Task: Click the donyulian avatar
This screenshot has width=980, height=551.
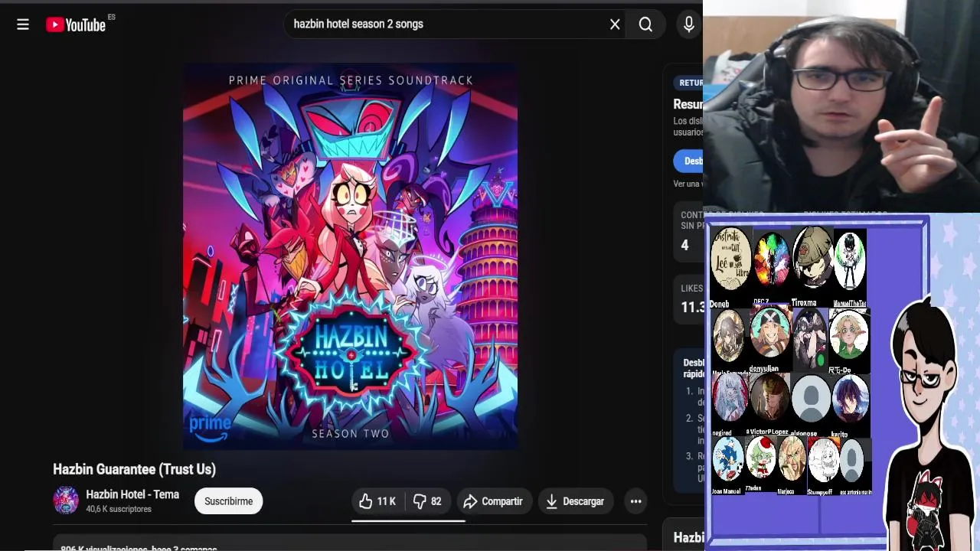Action: [769, 332]
